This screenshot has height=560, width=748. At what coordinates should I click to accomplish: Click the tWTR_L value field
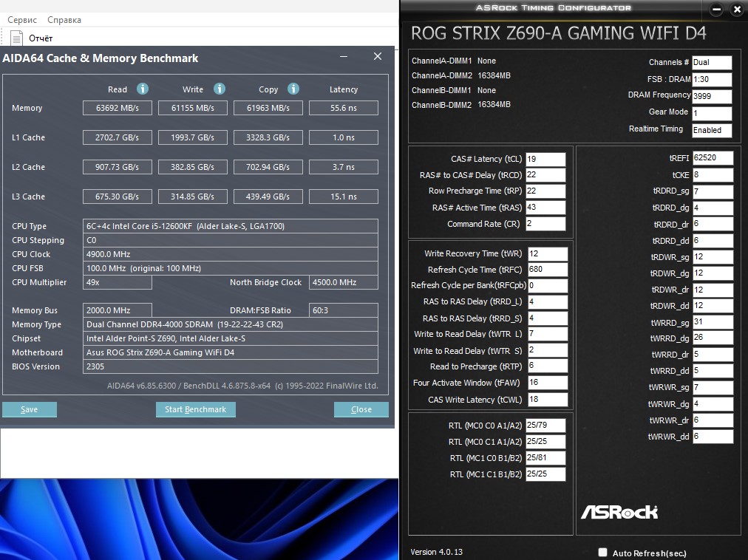pyautogui.click(x=548, y=334)
